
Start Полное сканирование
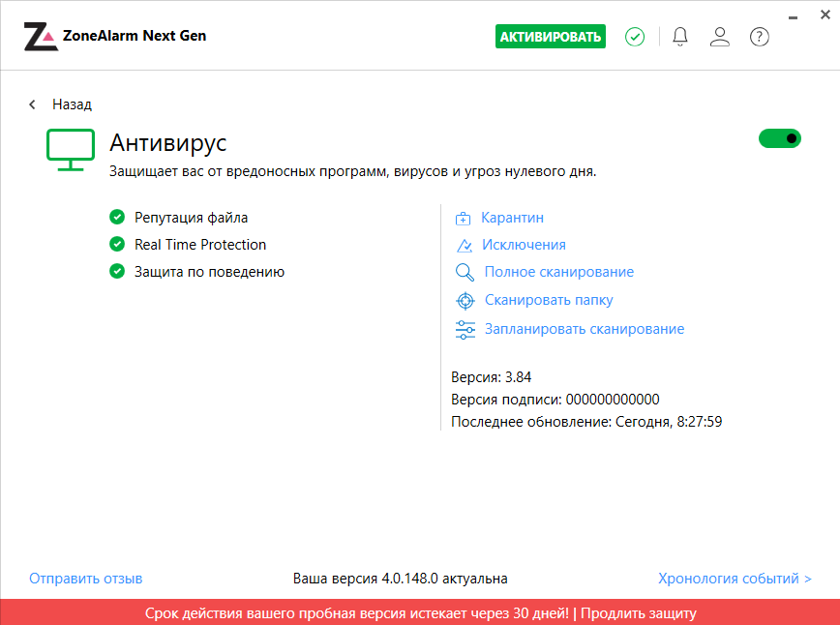click(558, 272)
